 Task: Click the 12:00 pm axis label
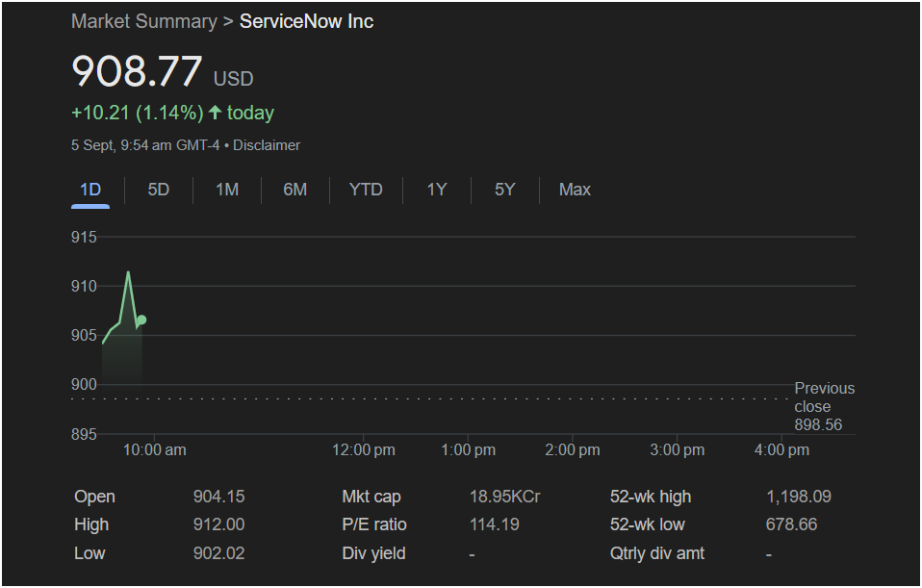(x=364, y=449)
